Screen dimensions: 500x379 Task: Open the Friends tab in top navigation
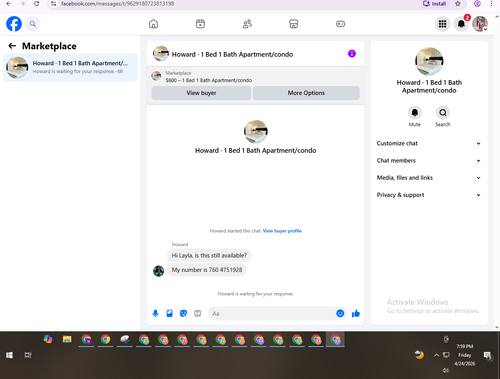pos(247,24)
